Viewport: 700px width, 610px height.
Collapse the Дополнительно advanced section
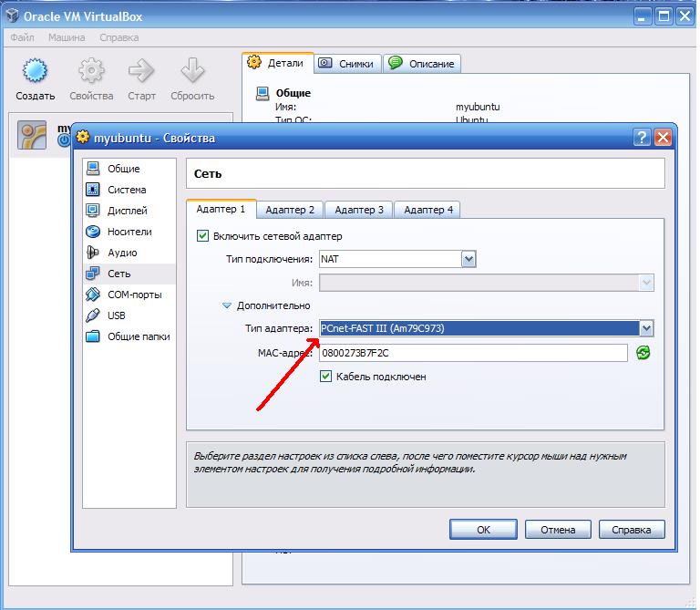pos(227,305)
